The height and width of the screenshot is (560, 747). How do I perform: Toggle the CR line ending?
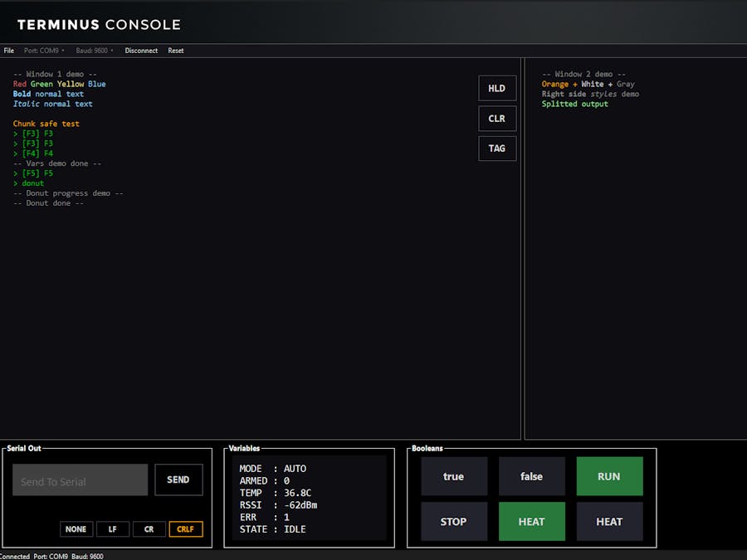pyautogui.click(x=148, y=528)
